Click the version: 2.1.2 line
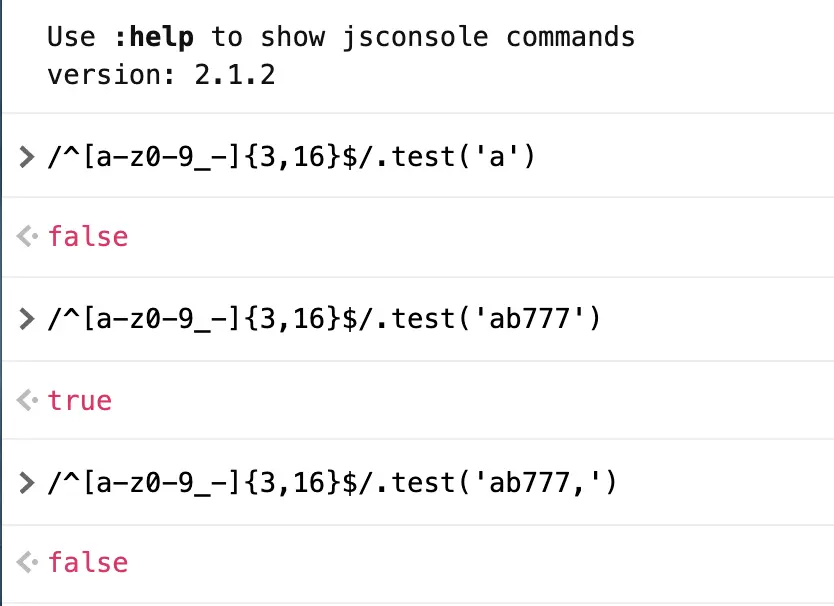 pyautogui.click(x=161, y=74)
